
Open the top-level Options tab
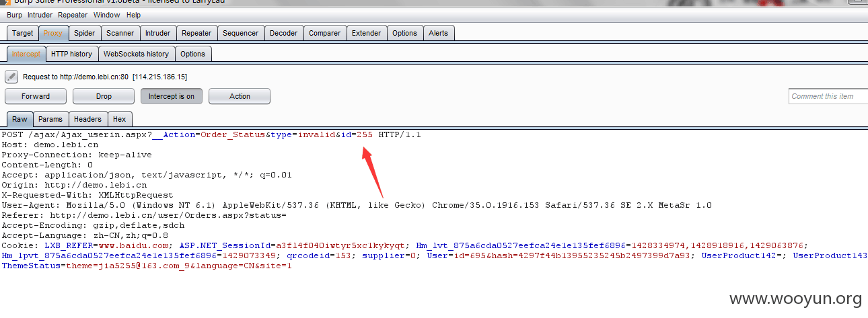pyautogui.click(x=405, y=33)
